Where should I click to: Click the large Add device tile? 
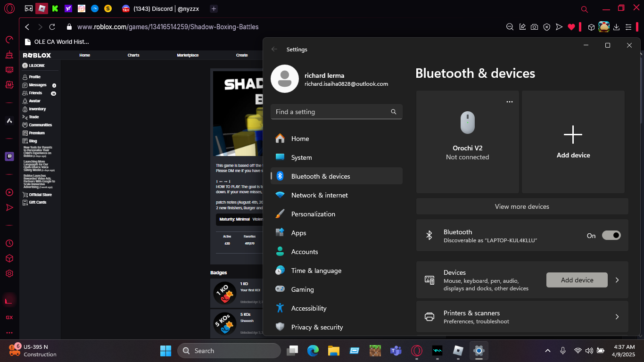pyautogui.click(x=573, y=142)
